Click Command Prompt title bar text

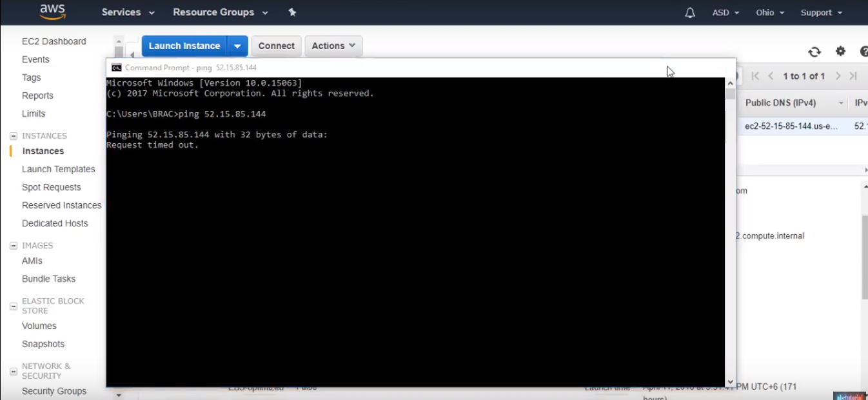(x=191, y=68)
